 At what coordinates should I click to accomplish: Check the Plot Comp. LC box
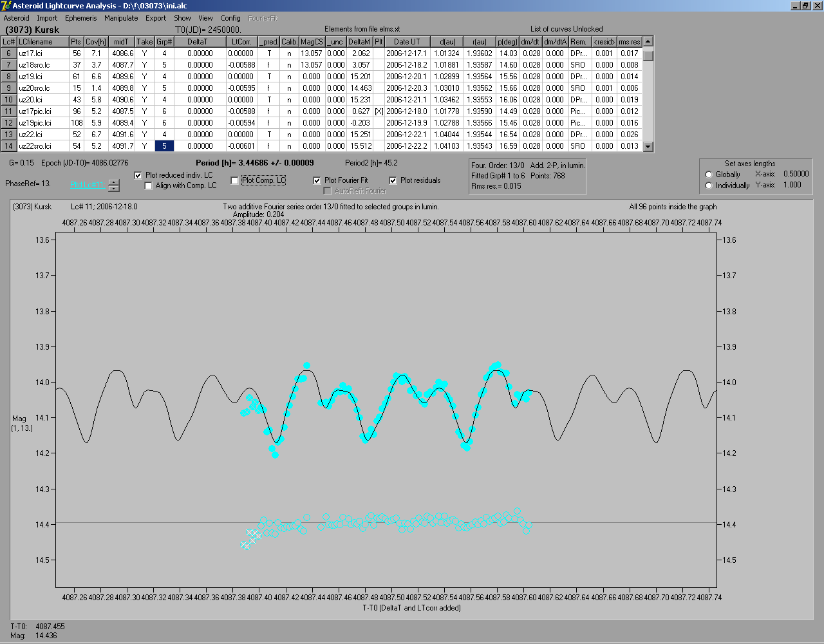235,180
